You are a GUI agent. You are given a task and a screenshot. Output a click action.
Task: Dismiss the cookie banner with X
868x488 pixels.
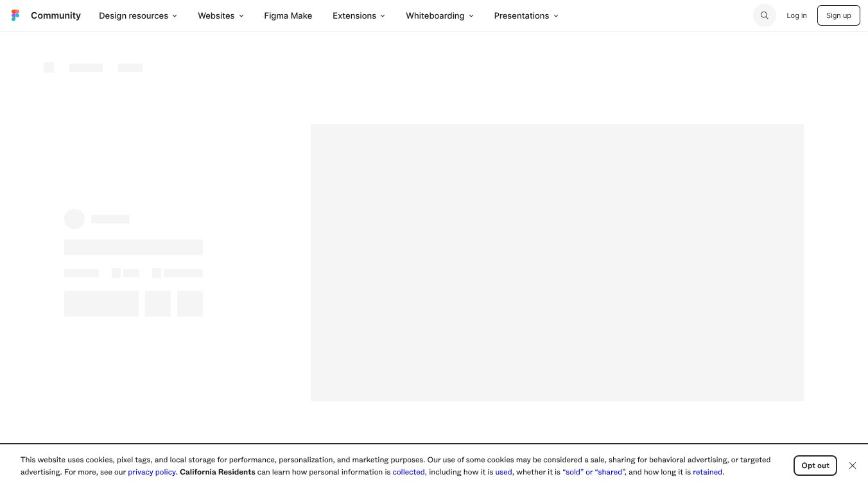853,466
